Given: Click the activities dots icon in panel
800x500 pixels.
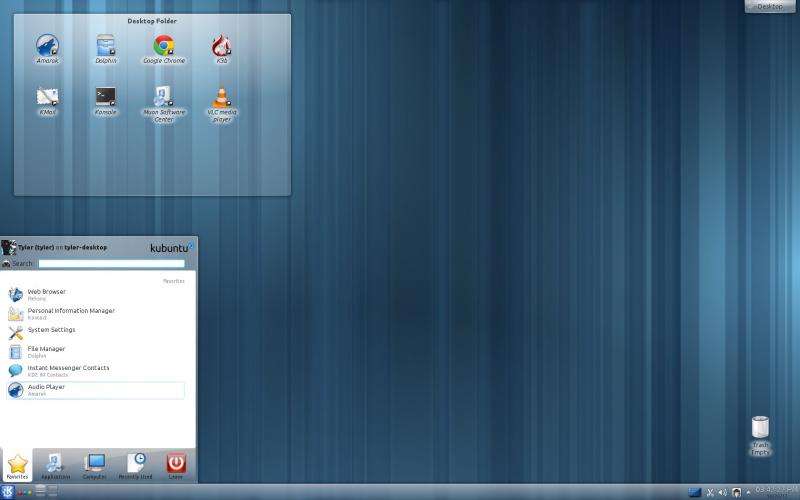Looking at the screenshot, I should (x=24, y=492).
